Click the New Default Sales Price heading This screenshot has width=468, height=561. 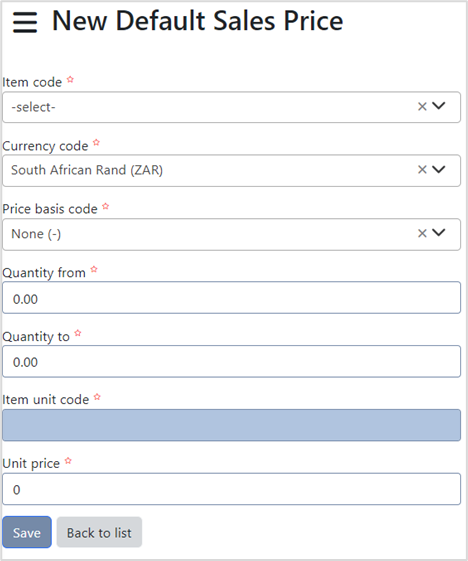tap(198, 21)
